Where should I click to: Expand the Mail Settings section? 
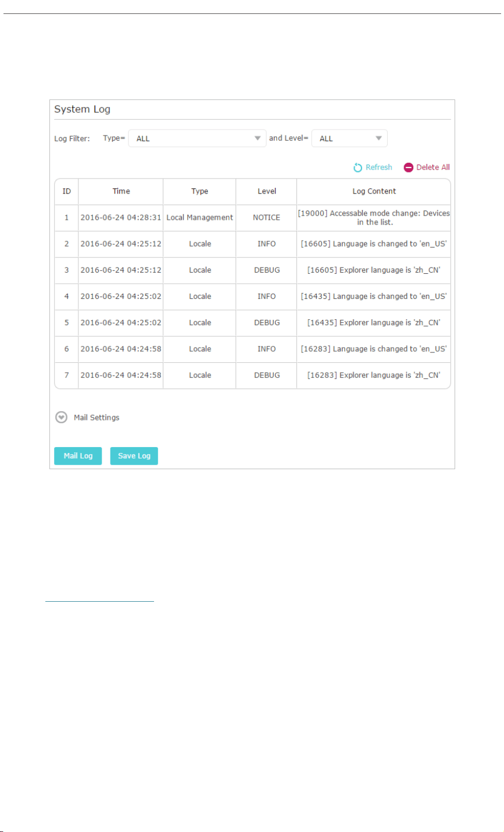61,417
